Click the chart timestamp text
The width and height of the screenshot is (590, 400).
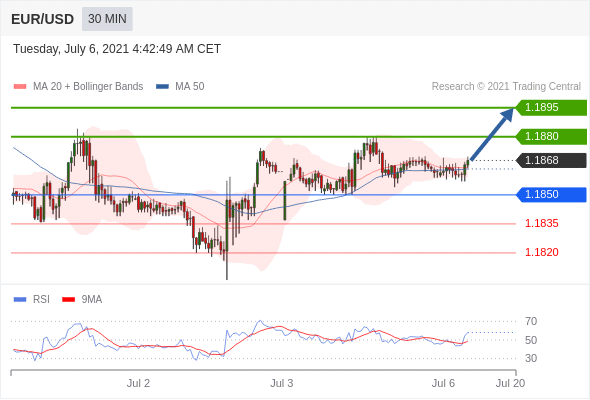[117, 49]
